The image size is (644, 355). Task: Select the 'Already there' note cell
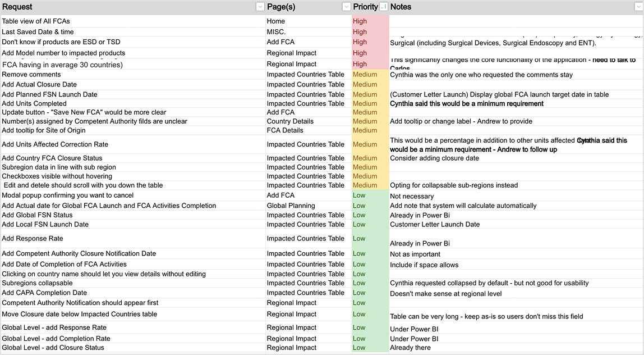410,348
